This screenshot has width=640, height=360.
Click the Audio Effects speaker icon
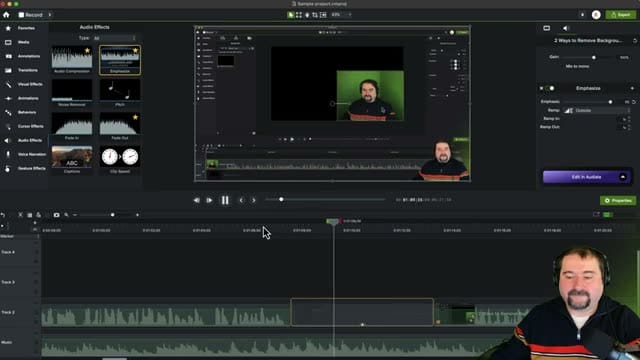pyautogui.click(x=7, y=140)
